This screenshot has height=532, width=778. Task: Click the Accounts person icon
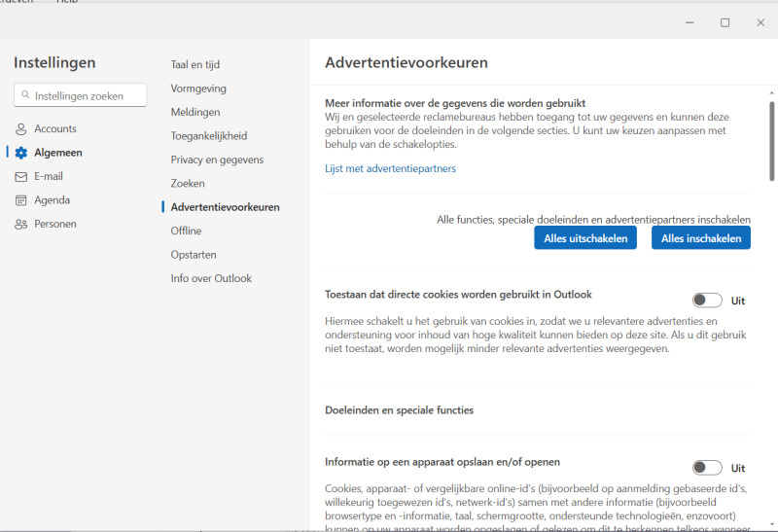click(21, 129)
